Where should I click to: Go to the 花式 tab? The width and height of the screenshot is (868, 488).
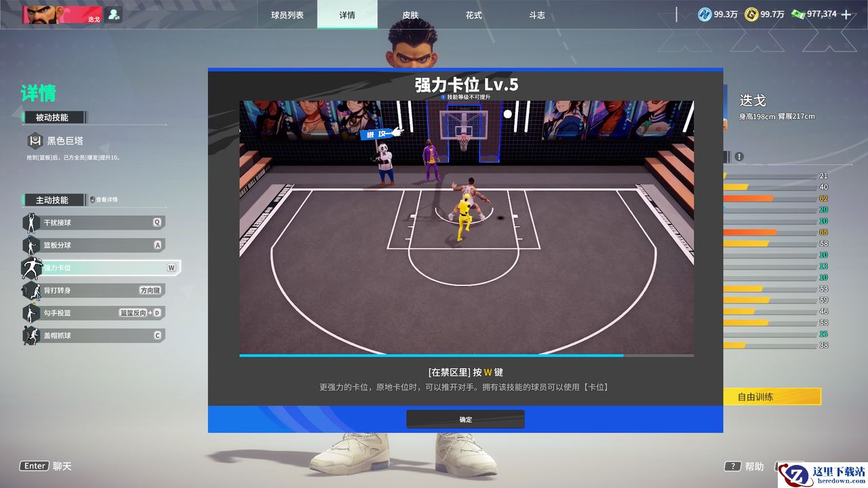point(473,15)
